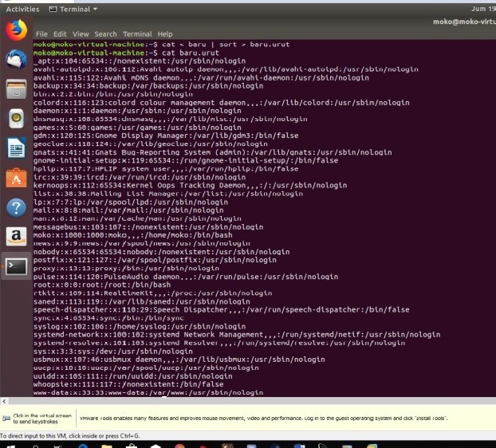The width and height of the screenshot is (496, 448).
Task: Click the line starting with nobody:x:65534
Action: pyautogui.click(x=161, y=252)
